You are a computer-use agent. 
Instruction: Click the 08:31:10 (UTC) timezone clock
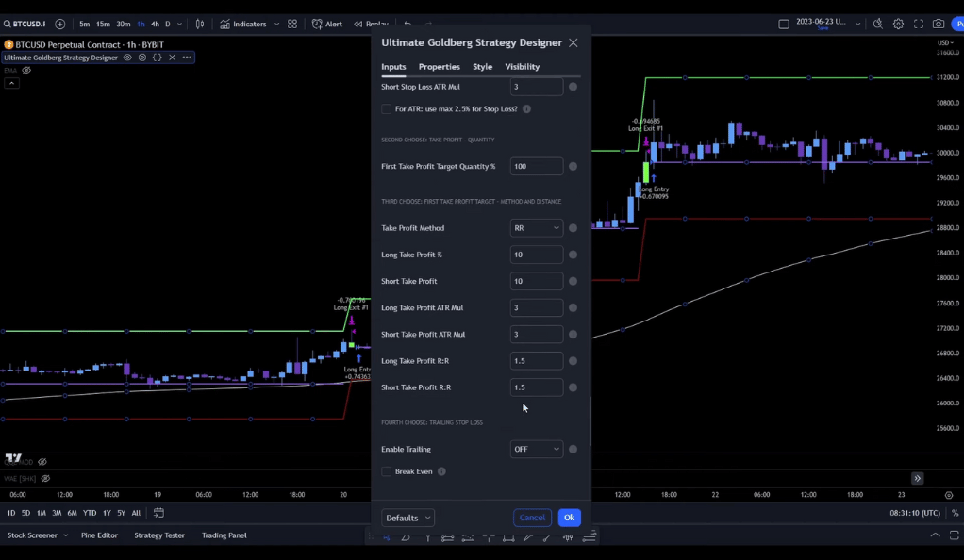915,513
